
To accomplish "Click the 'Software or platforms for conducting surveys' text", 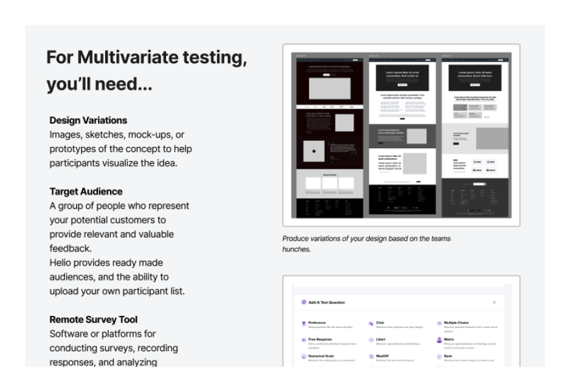I will (x=114, y=348).
